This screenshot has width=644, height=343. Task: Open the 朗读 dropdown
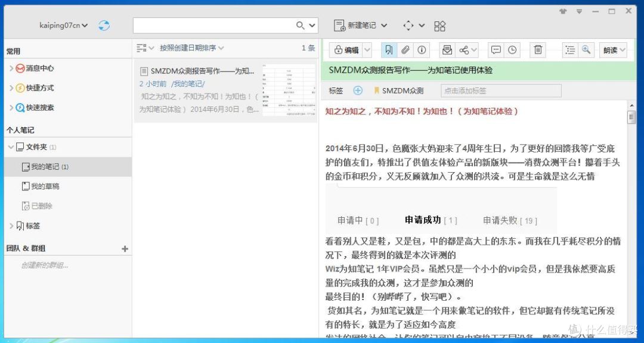point(613,50)
